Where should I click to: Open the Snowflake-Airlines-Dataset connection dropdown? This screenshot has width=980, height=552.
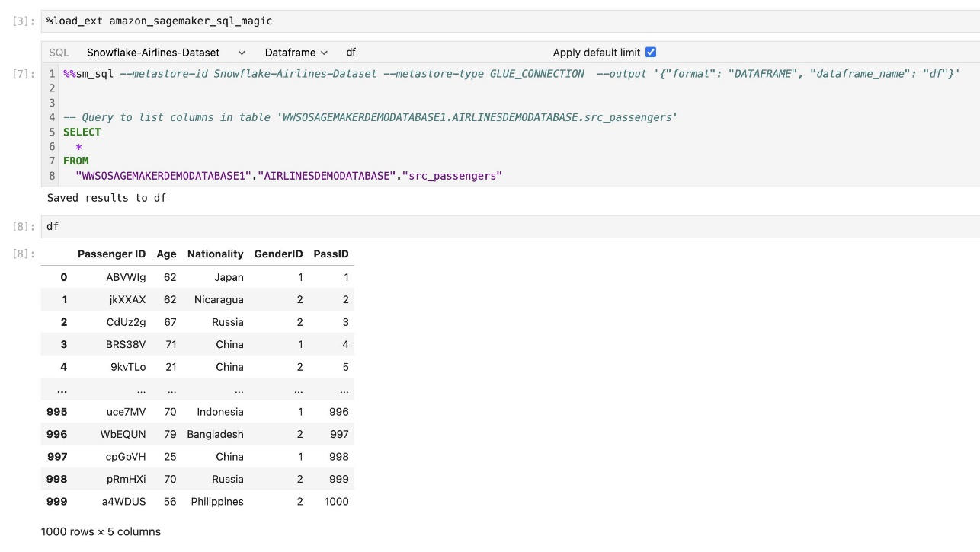166,53
